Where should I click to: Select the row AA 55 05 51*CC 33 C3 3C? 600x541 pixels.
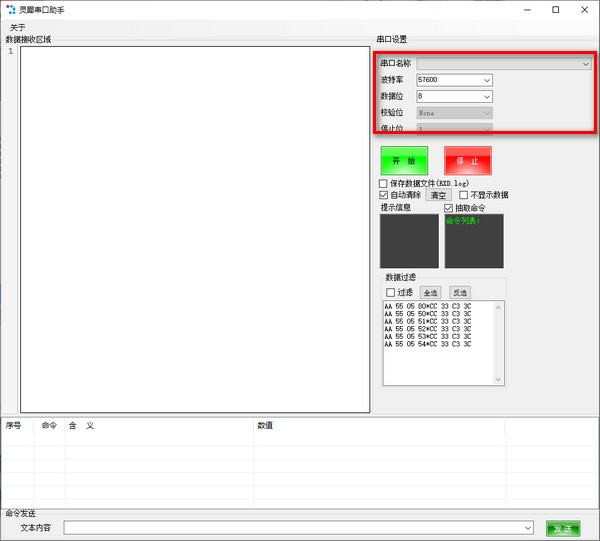coord(428,321)
